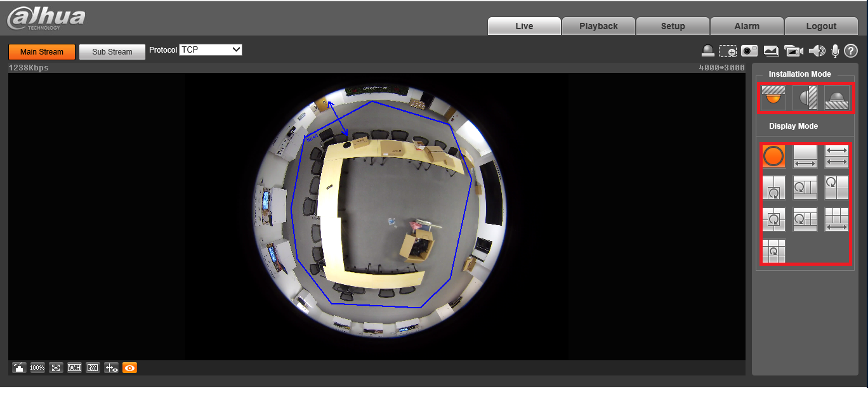
Task: Click the Dahua Technology logo
Action: [x=46, y=18]
